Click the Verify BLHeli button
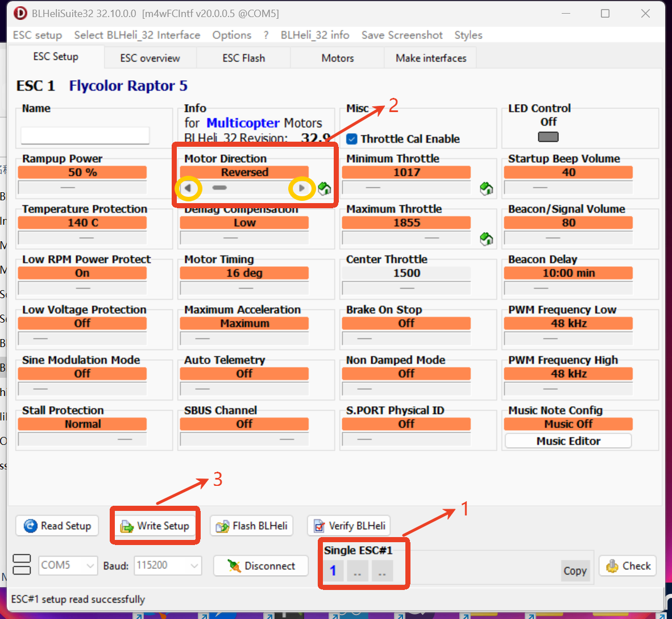 (x=349, y=526)
